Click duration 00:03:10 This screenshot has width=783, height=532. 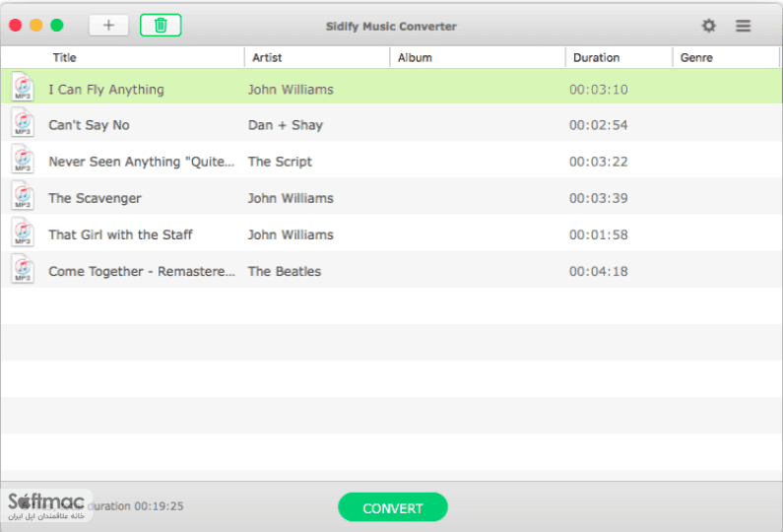coord(598,90)
